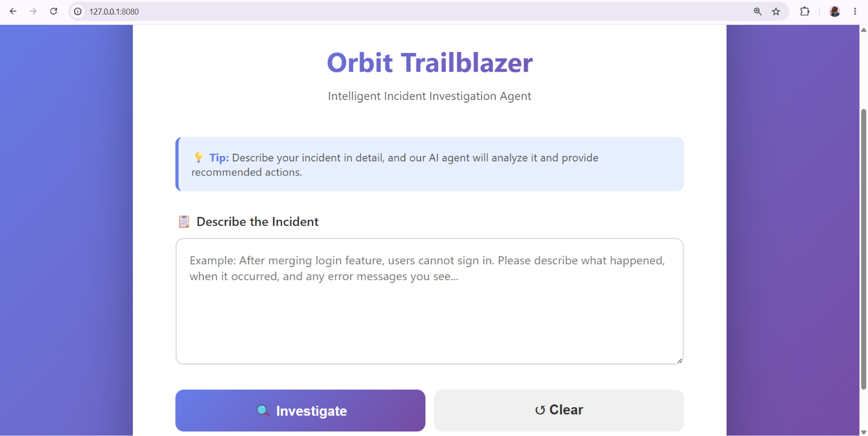Open the user profile avatar
Viewport: 868px width, 436px height.
tap(835, 11)
